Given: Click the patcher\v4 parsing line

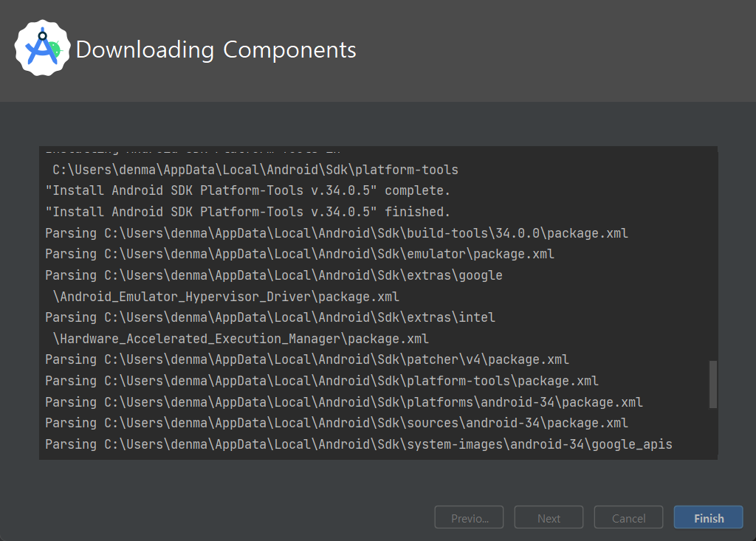Looking at the screenshot, I should [307, 359].
